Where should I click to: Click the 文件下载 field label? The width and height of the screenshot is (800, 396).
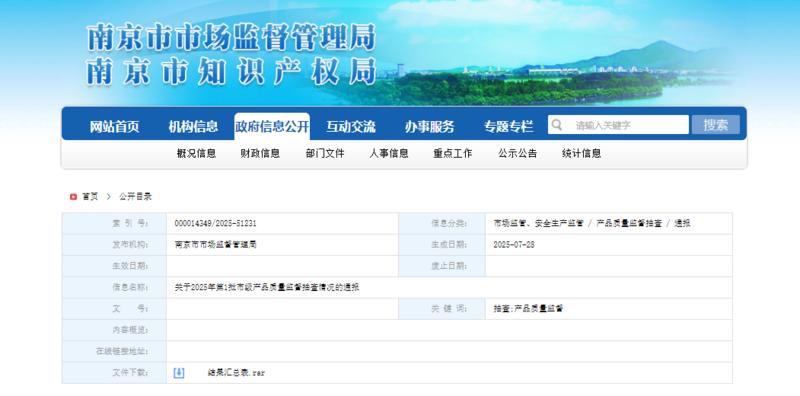click(130, 373)
